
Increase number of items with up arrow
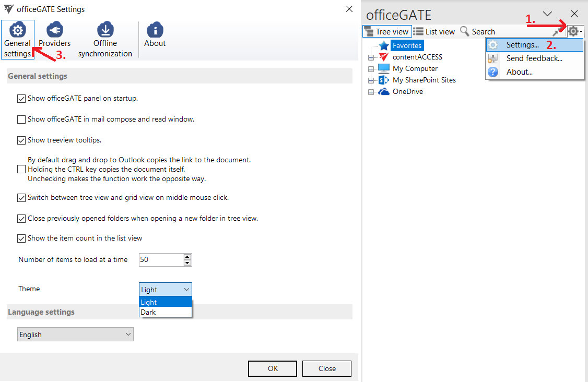(x=187, y=257)
